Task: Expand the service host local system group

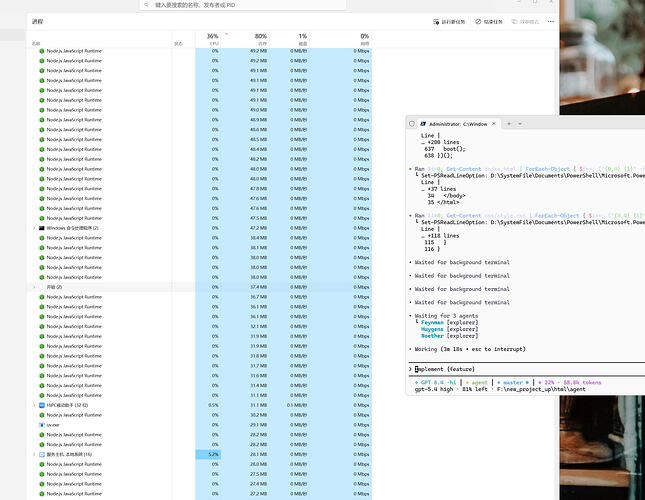Action: point(34,454)
